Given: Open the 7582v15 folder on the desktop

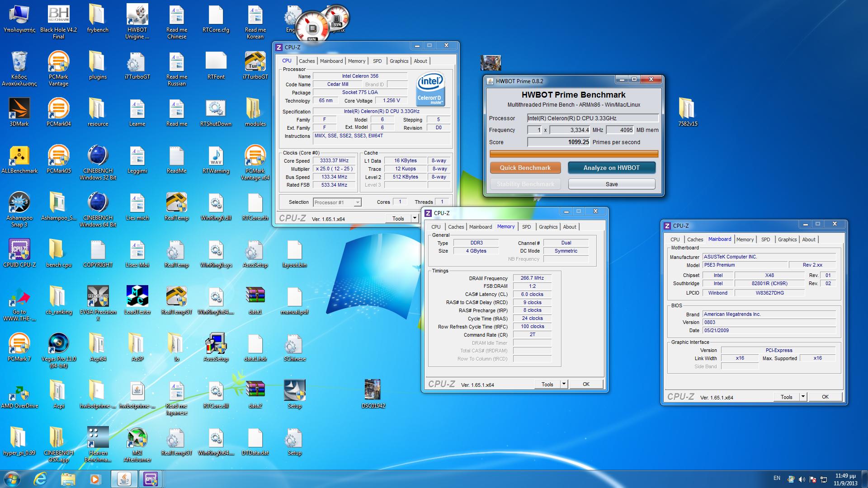Looking at the screenshot, I should (687, 112).
